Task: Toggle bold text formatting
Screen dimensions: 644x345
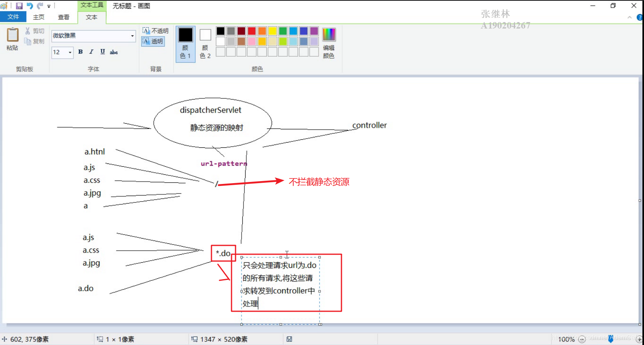Action: tap(81, 52)
